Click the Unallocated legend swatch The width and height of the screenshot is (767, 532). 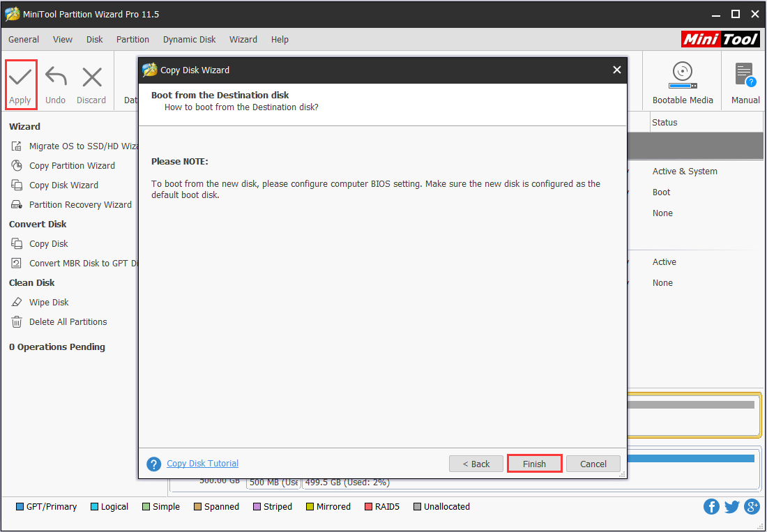coord(417,506)
